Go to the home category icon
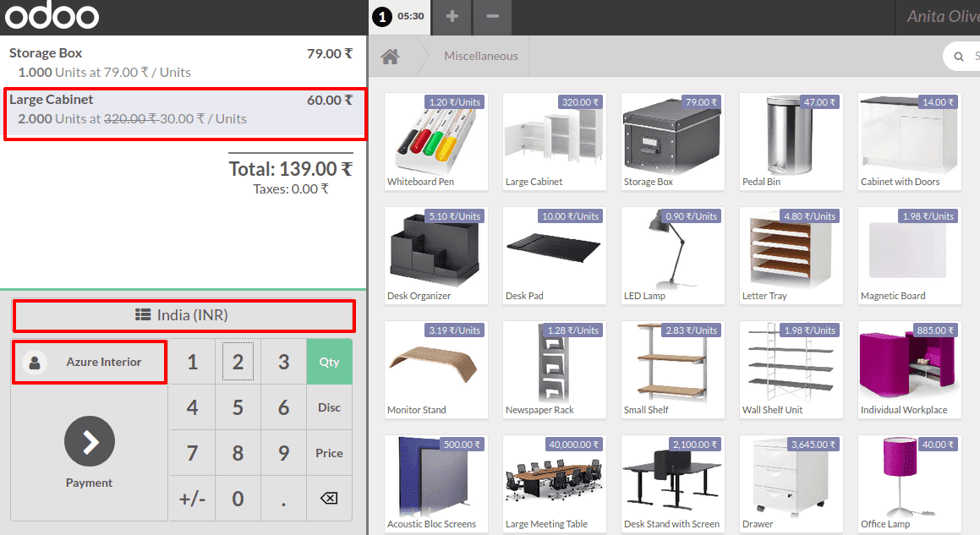The height and width of the screenshot is (535, 980). point(390,57)
